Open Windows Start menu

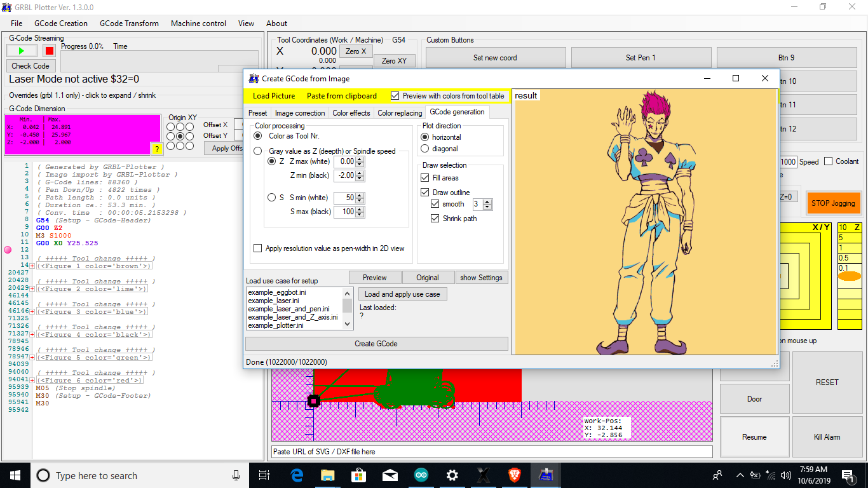15,475
